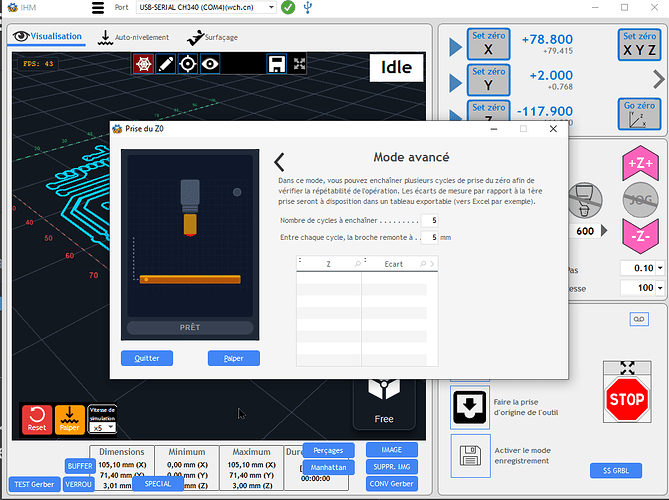Click the Go zéro button
This screenshot has height=500, width=669.
(639, 114)
